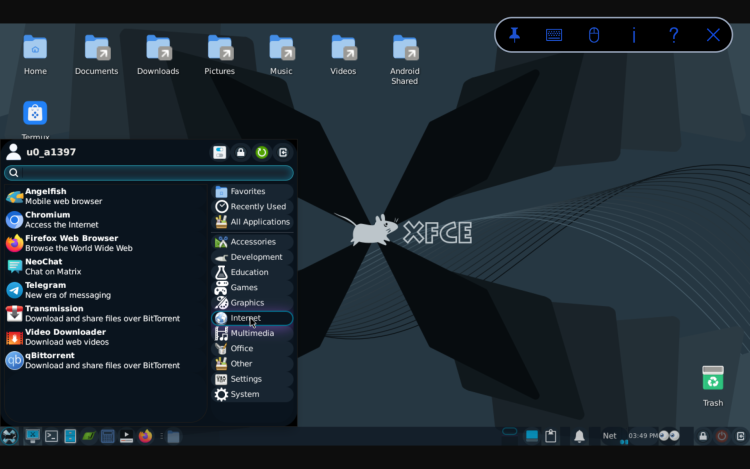Screen dimensions: 750x469
Task: Select the Settings category
Action: pyautogui.click(x=252, y=379)
